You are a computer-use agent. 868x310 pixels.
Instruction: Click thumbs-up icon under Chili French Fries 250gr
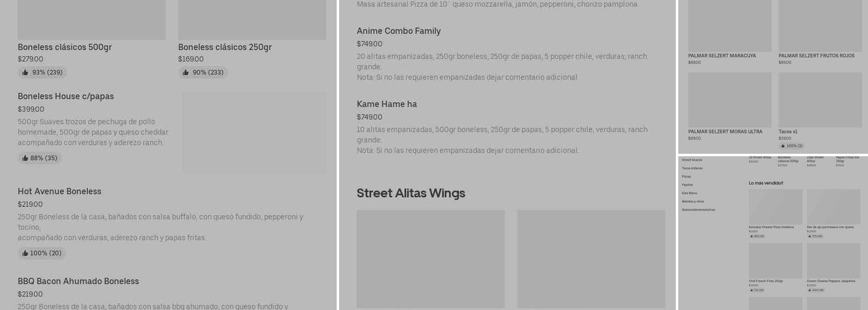(751, 290)
